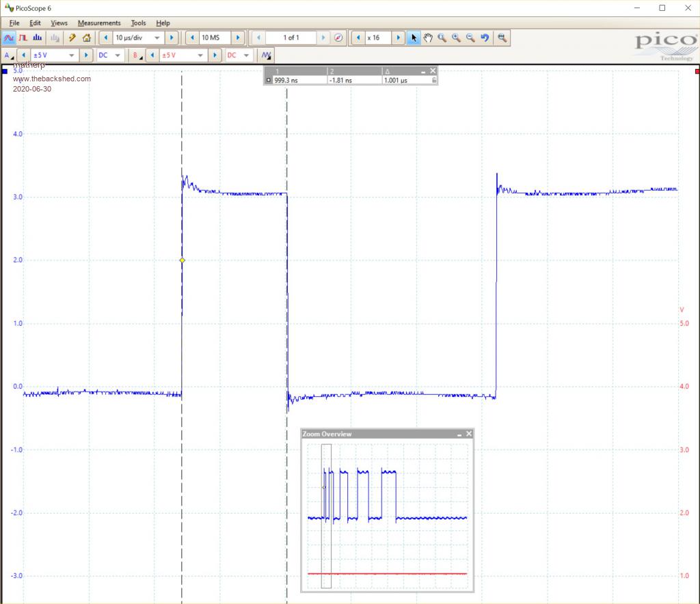The height and width of the screenshot is (604, 700).
Task: Select the Zoom-out tool
Action: (x=470, y=38)
